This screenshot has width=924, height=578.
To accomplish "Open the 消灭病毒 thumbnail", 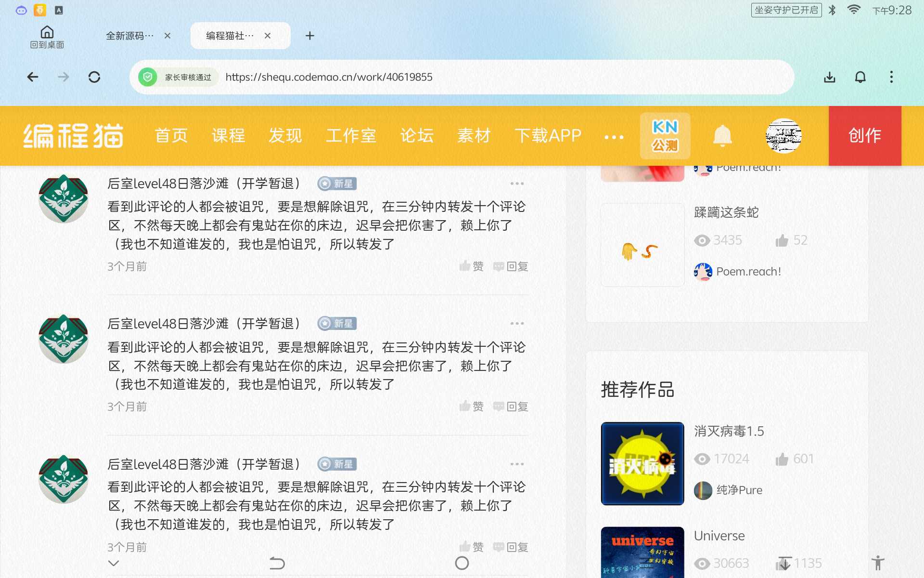I will pyautogui.click(x=642, y=463).
